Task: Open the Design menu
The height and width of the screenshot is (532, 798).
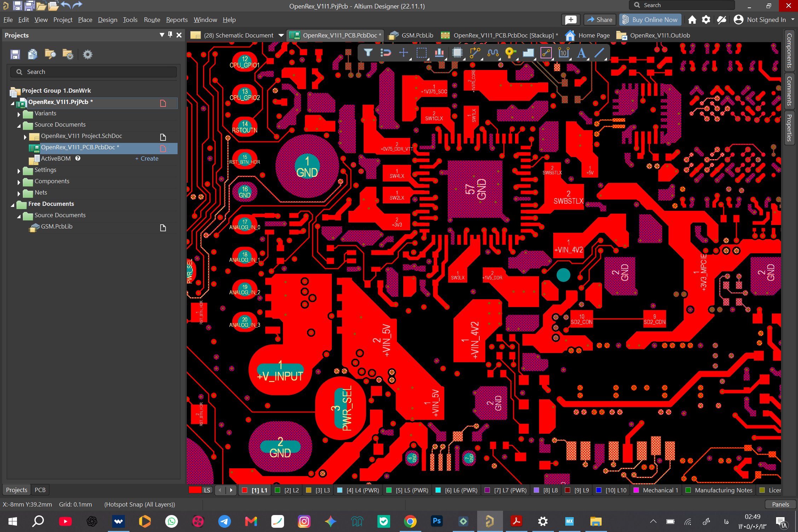Action: click(108, 20)
